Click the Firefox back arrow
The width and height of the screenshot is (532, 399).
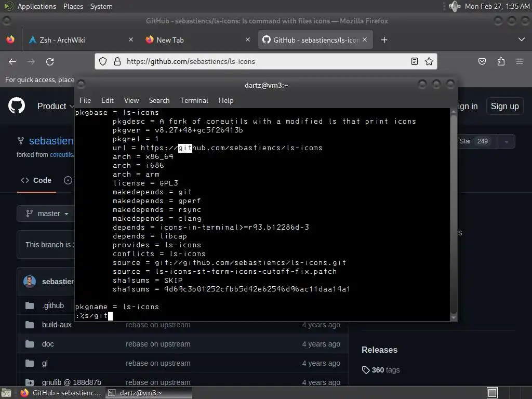coord(12,61)
